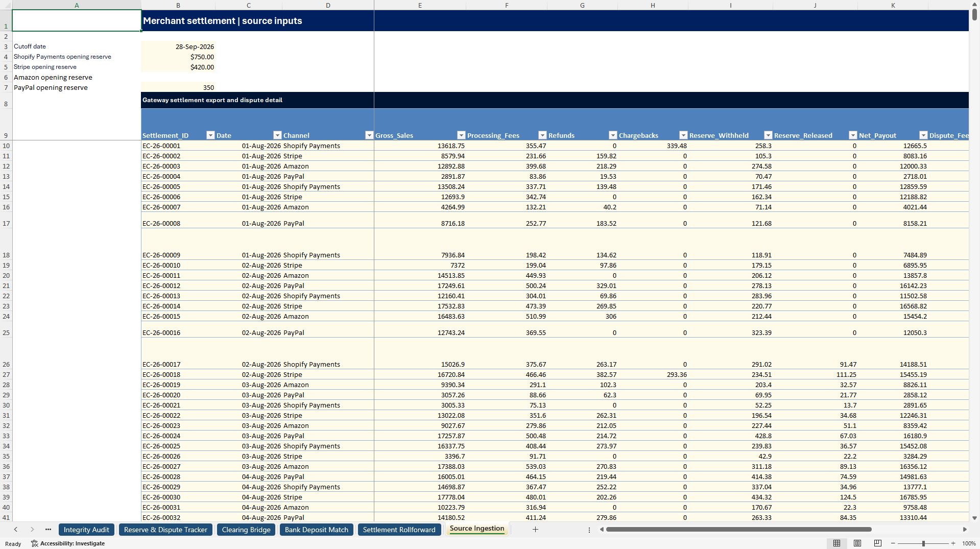Open Settlement_ID column filter dropdown
This screenshot has width=980, height=549.
210,135
